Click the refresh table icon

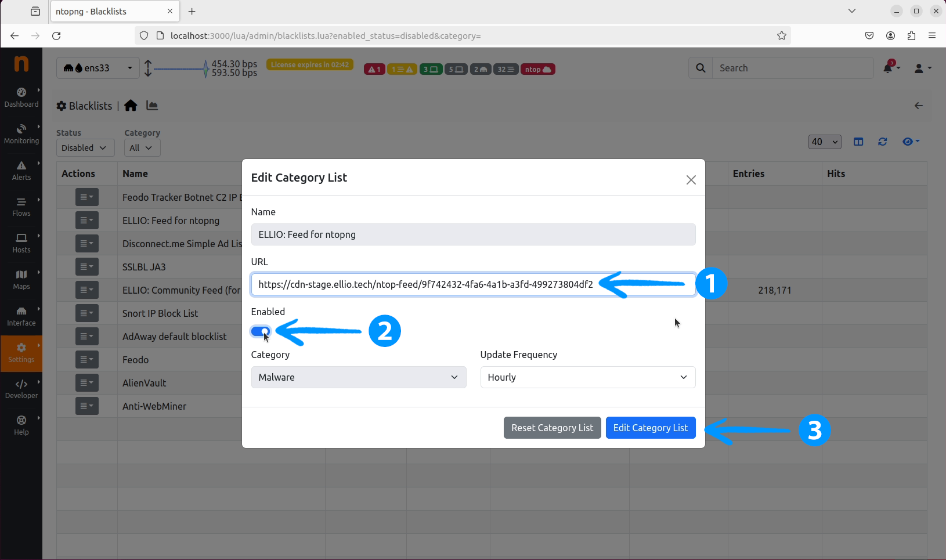(882, 142)
